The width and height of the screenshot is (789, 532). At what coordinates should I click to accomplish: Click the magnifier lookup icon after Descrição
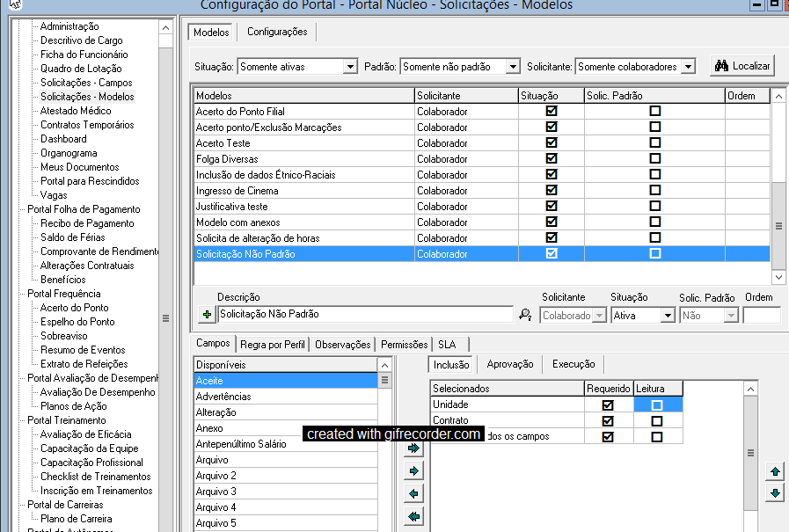pyautogui.click(x=525, y=315)
